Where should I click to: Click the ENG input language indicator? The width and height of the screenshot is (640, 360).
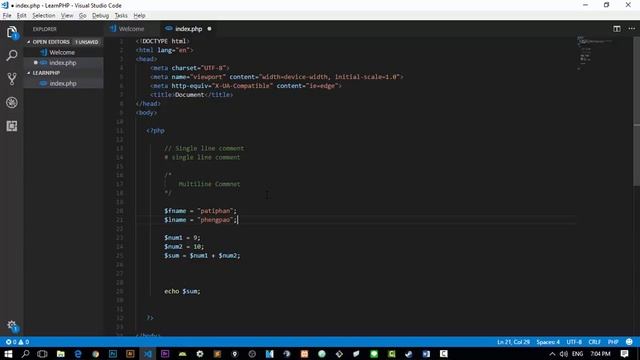(x=577, y=354)
